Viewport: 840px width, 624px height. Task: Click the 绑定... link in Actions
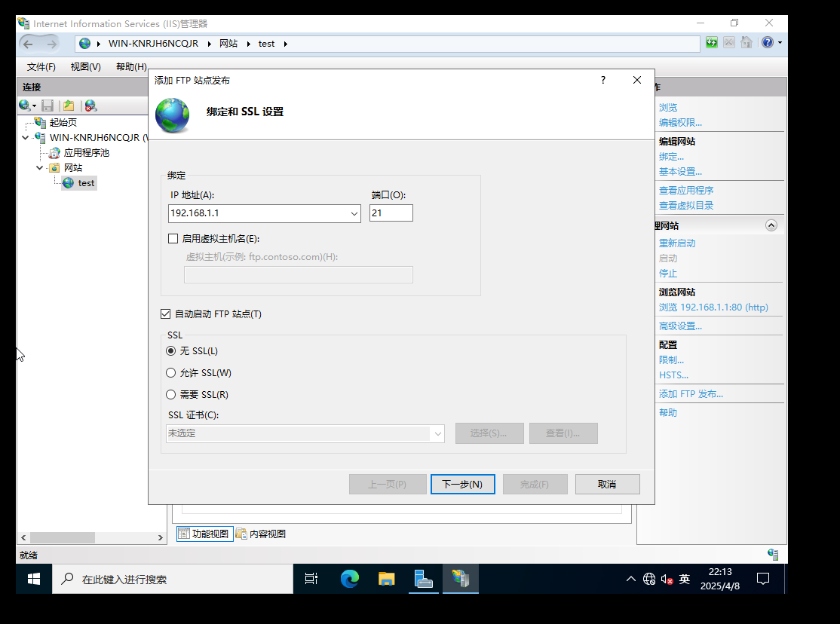(x=671, y=157)
